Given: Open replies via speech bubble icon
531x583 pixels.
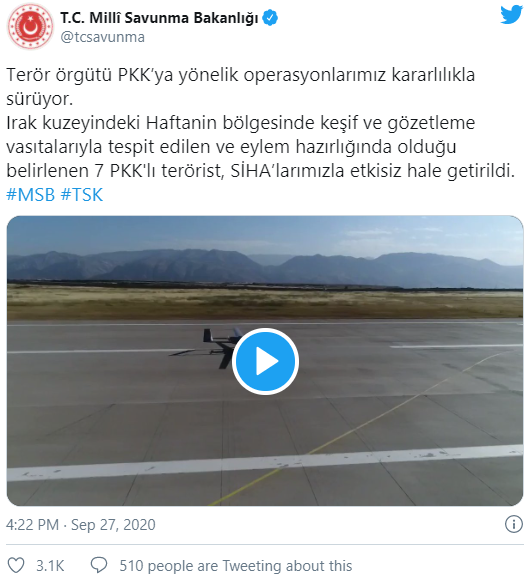Looking at the screenshot, I should pyautogui.click(x=99, y=566).
